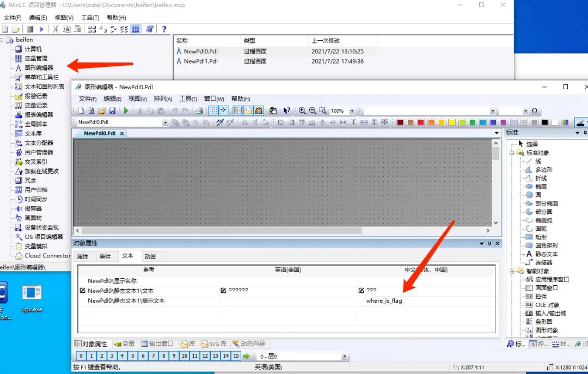The width and height of the screenshot is (588, 374).
Task: Click the Omega special character icon
Action: click(x=535, y=111)
